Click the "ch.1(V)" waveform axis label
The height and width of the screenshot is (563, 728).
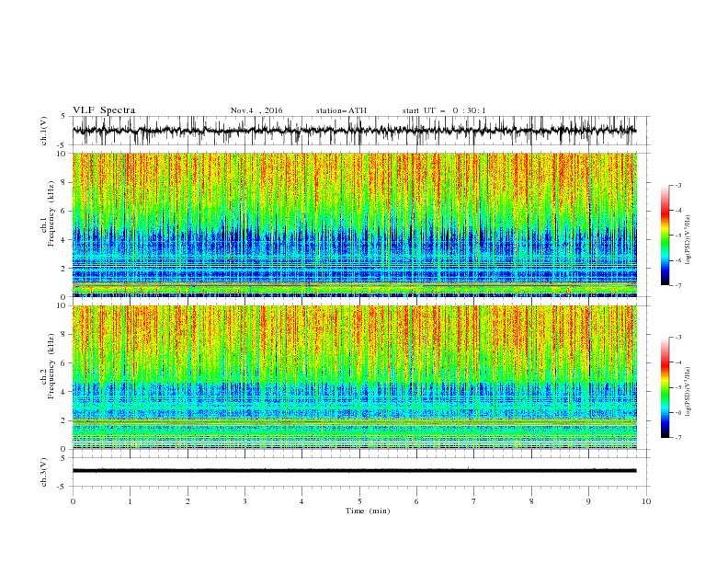click(x=44, y=131)
